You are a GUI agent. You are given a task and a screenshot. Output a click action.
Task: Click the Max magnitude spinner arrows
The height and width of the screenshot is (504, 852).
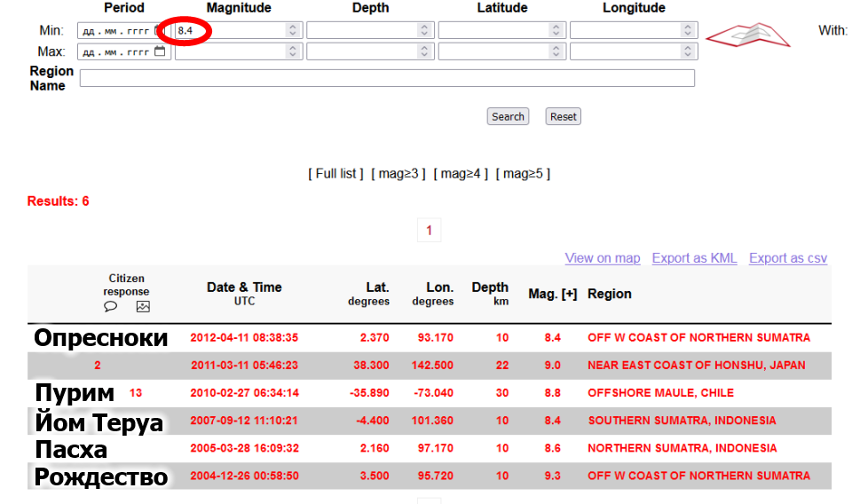click(x=293, y=51)
